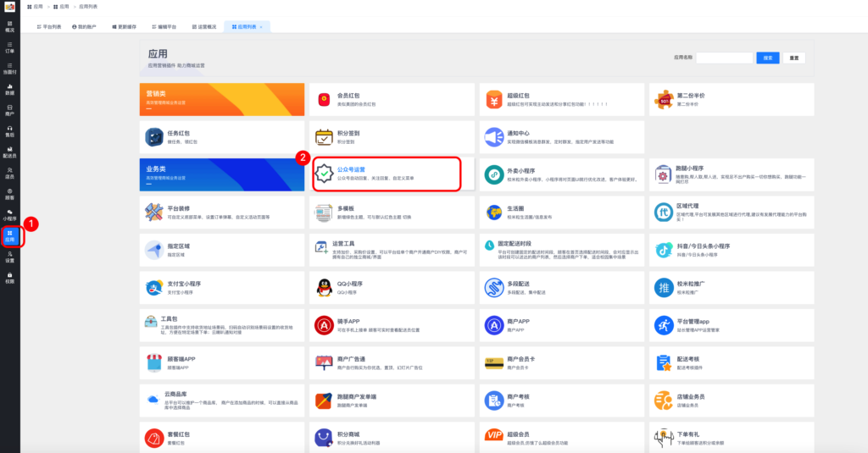Screen dimensions: 868x453
Task: Click the 会员红包 red envelope icon
Action: tap(324, 100)
